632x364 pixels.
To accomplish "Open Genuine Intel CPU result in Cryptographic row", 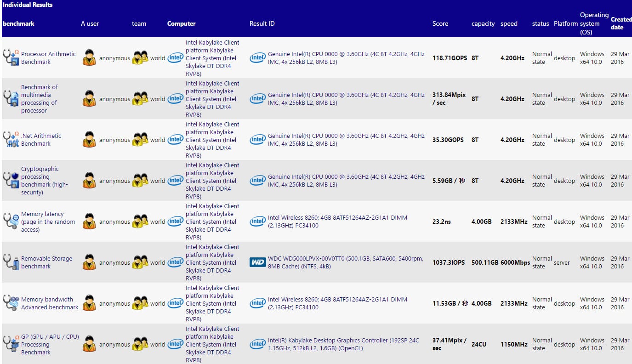I will coord(346,181).
